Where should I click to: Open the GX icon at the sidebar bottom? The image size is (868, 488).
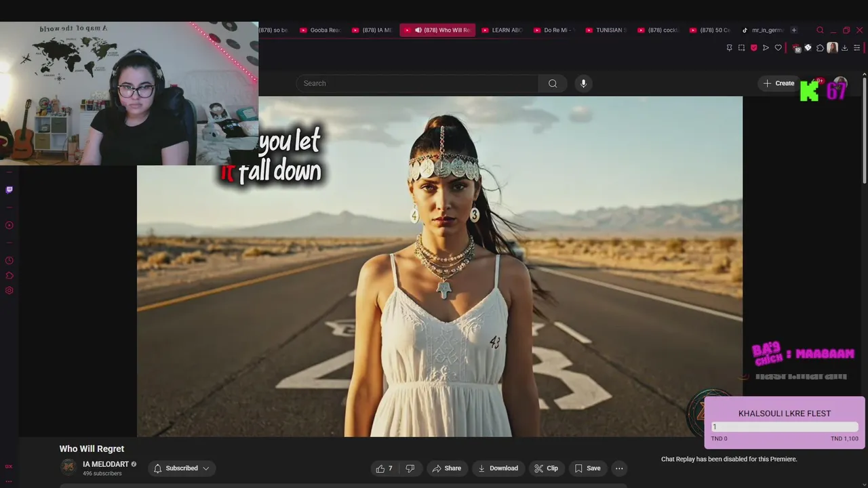[9, 466]
